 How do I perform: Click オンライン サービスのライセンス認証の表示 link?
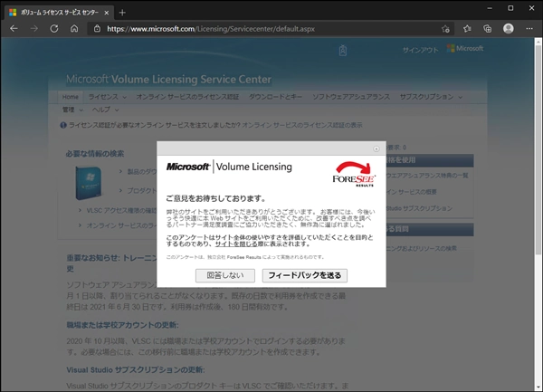coord(302,125)
